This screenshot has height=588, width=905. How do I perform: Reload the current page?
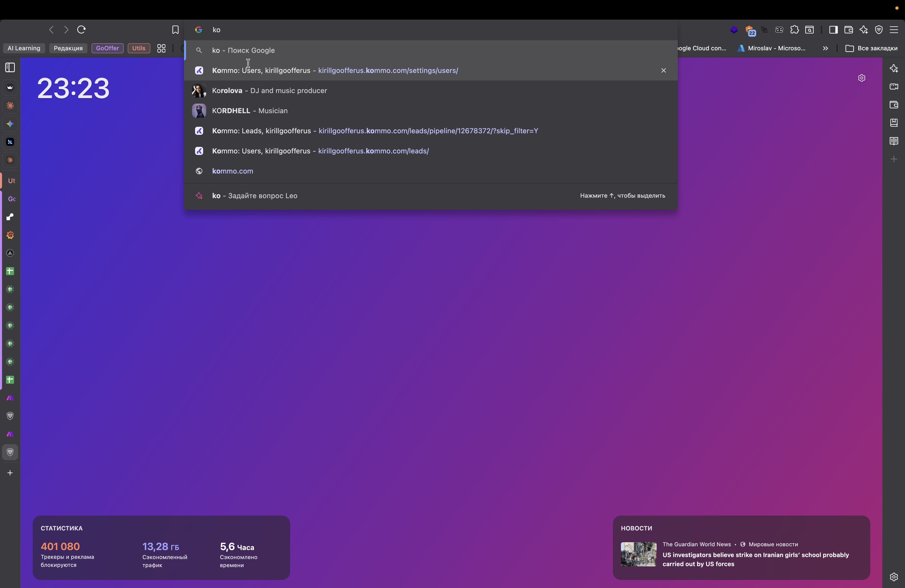(x=81, y=30)
